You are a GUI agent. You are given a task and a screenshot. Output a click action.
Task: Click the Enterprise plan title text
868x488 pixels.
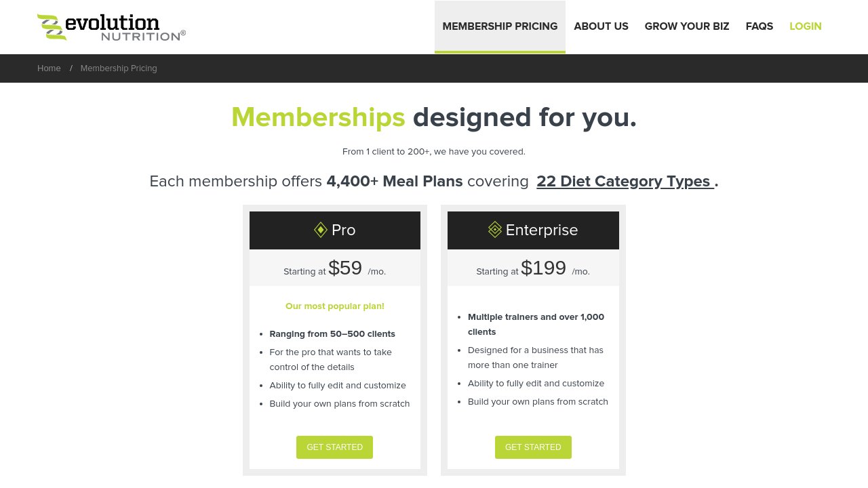click(x=542, y=230)
